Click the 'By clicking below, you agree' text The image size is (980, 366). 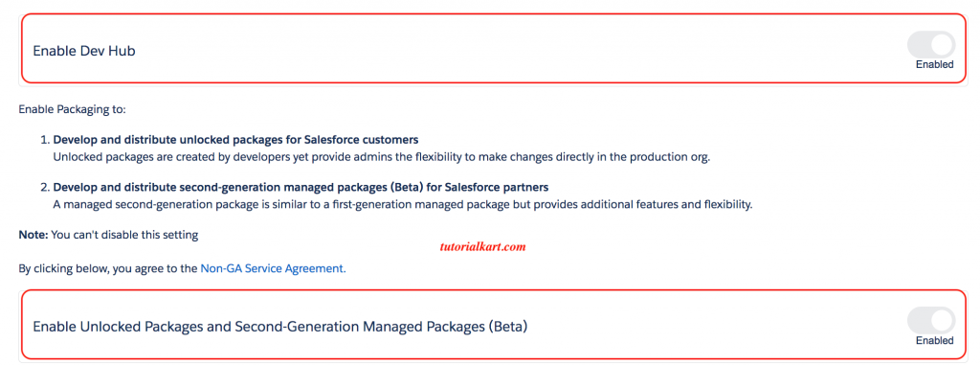click(108, 268)
